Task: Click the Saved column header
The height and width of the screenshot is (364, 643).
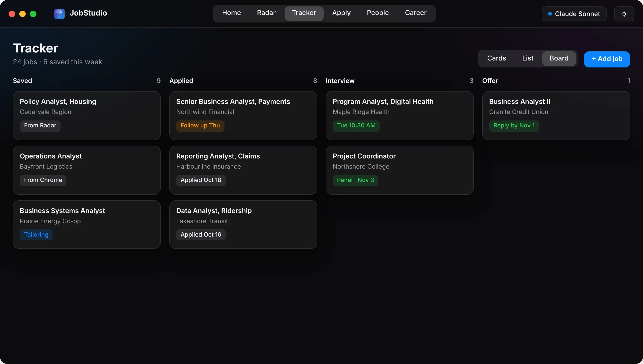Action: pos(23,81)
